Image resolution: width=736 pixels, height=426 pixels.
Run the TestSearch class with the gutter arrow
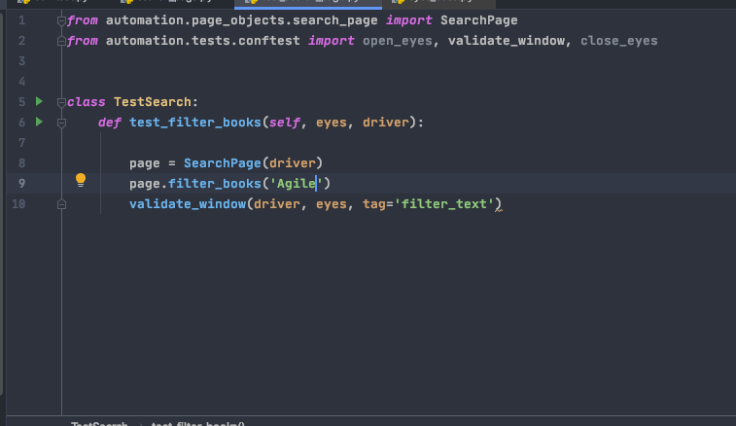click(39, 101)
